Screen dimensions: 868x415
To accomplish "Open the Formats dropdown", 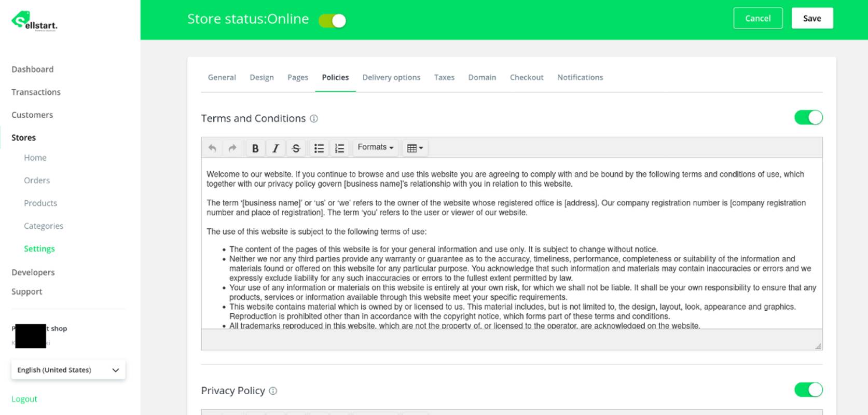I will [375, 148].
